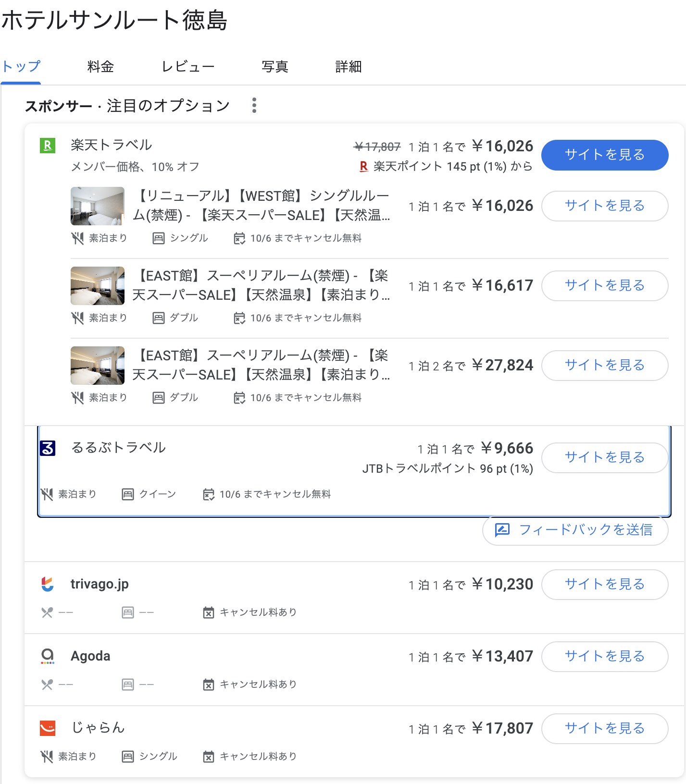Click the calendar icon in るるぶトラベル row

tap(209, 494)
